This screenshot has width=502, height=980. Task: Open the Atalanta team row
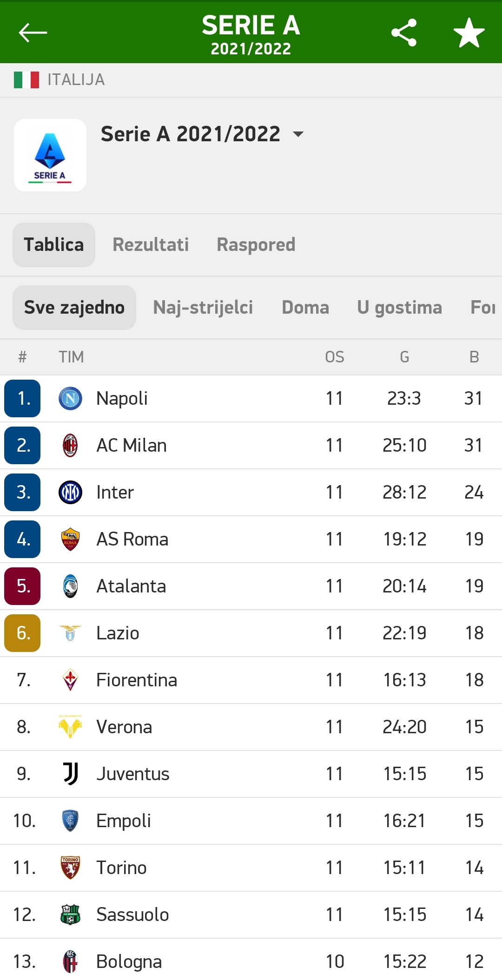[251, 586]
